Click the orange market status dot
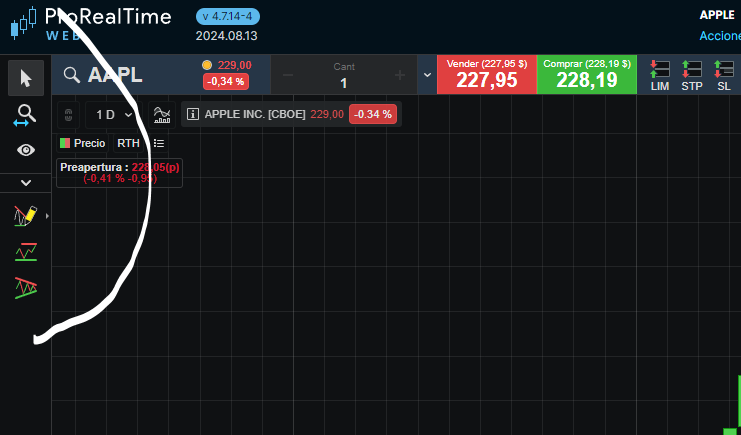This screenshot has height=435, width=741. point(207,65)
